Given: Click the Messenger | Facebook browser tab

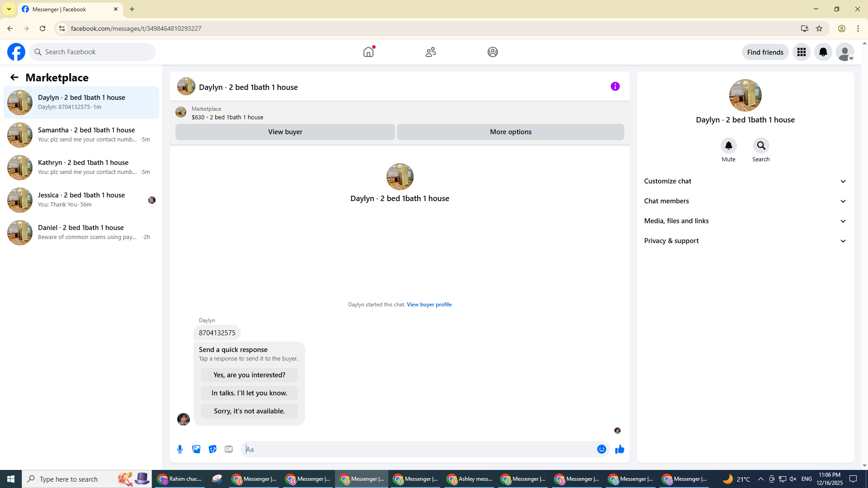Looking at the screenshot, I should click(70, 9).
